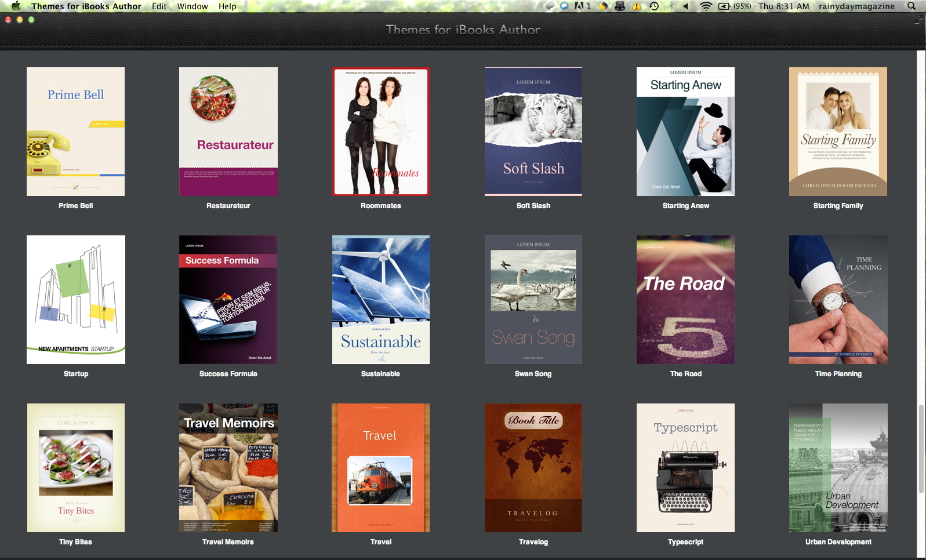
Task: Click the 'Soft Slash' caption label
Action: coord(533,206)
